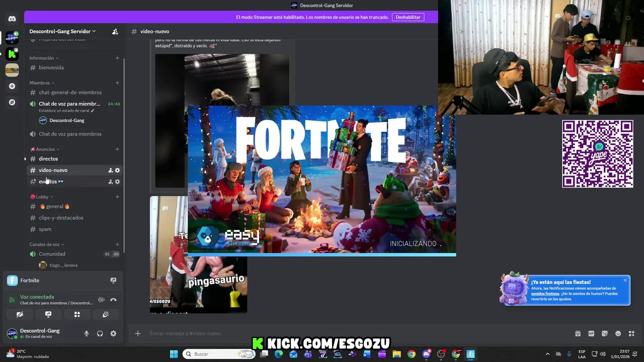The width and height of the screenshot is (644, 362).
Task: Open settings gear for eventos channel
Action: click(x=117, y=182)
